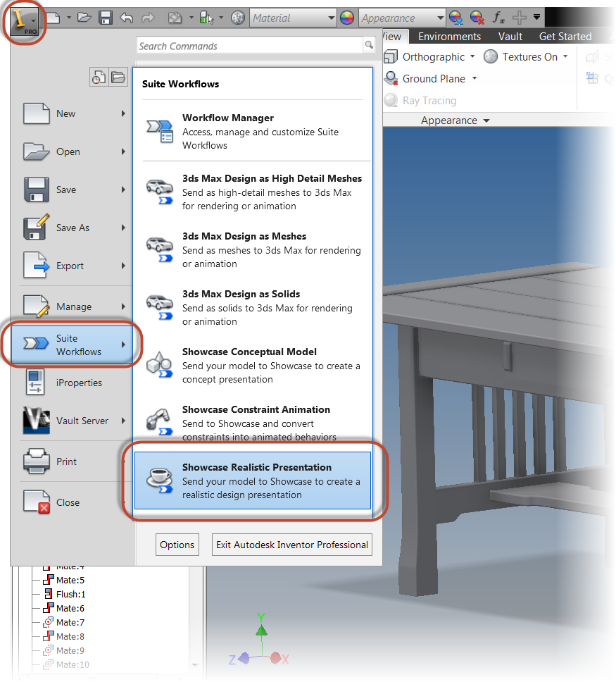This screenshot has width=616, height=682.
Task: Click the Orthographic view cube icon
Action: pos(391,56)
